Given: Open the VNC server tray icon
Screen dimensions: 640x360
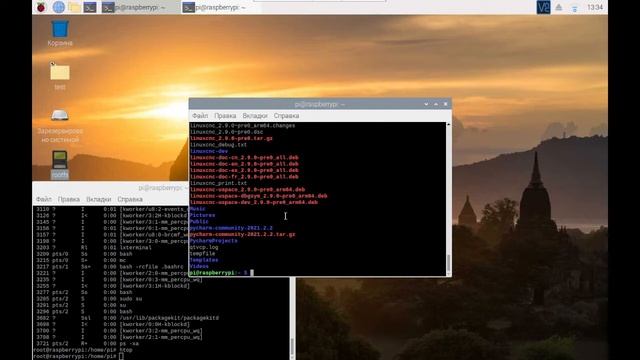Looking at the screenshot, I should [543, 7].
